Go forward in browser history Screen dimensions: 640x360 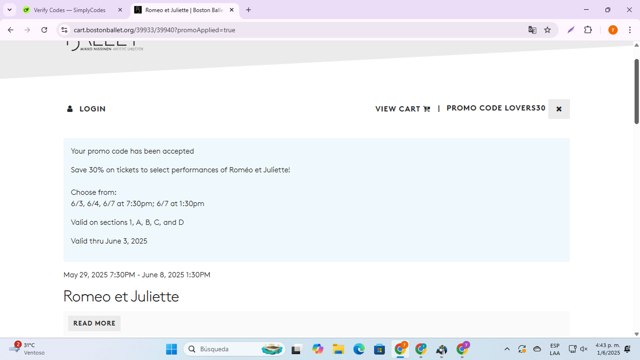27,30
